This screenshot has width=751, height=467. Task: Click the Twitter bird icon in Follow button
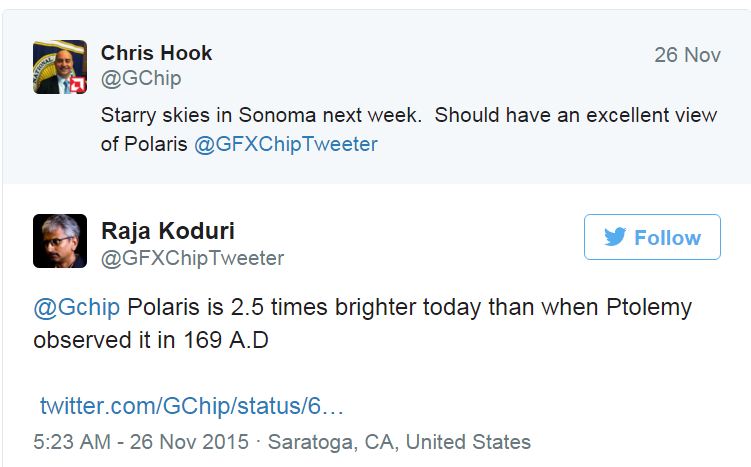(615, 237)
